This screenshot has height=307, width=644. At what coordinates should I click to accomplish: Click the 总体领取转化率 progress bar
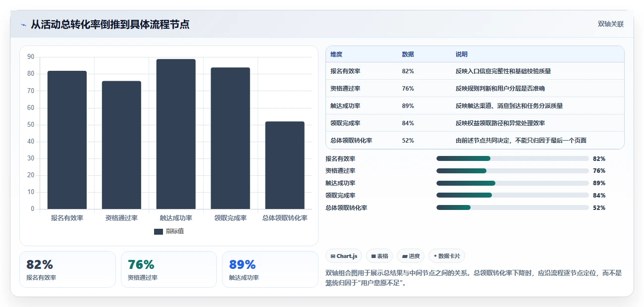(x=512, y=208)
